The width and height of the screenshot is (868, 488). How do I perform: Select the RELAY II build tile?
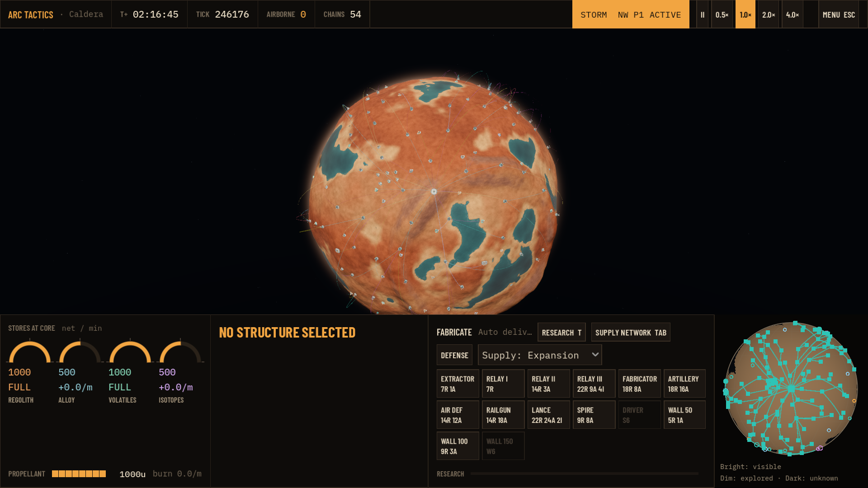click(x=548, y=384)
